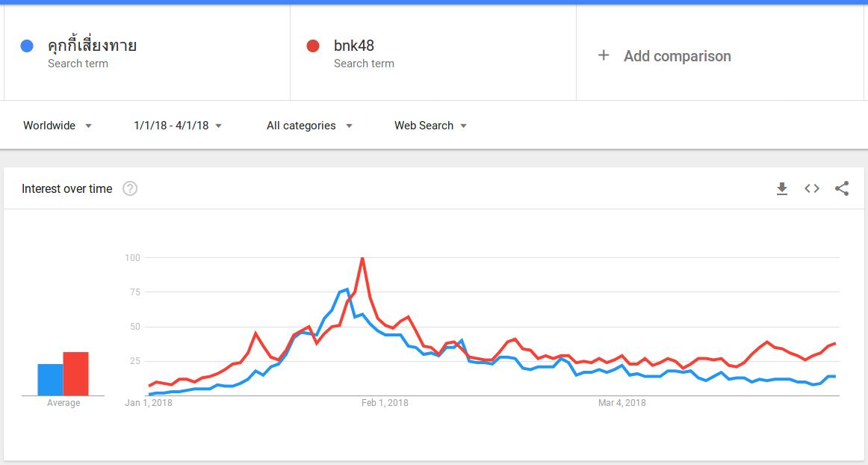The image size is (868, 465).
Task: Click the Add comparison button
Action: pyautogui.click(x=664, y=56)
